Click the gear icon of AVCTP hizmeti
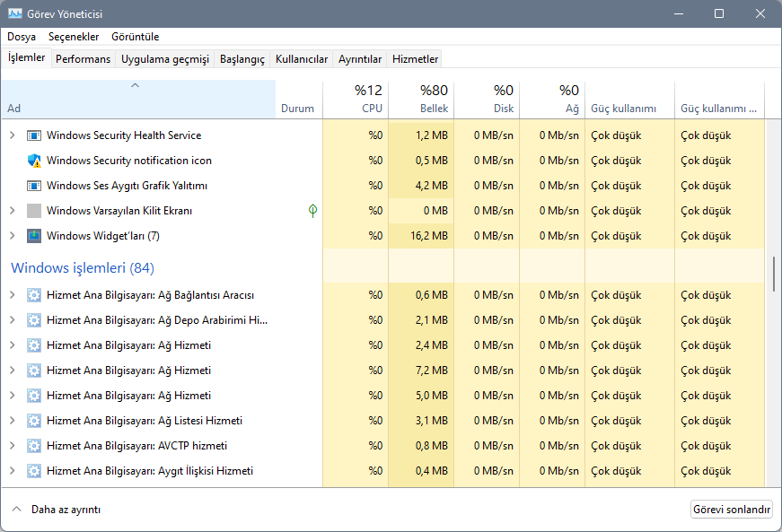The height and width of the screenshot is (532, 782). 34,446
